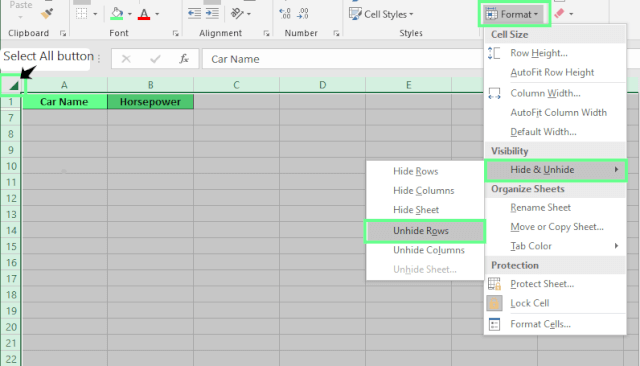
Task: Select row 1 header
Action: point(11,102)
